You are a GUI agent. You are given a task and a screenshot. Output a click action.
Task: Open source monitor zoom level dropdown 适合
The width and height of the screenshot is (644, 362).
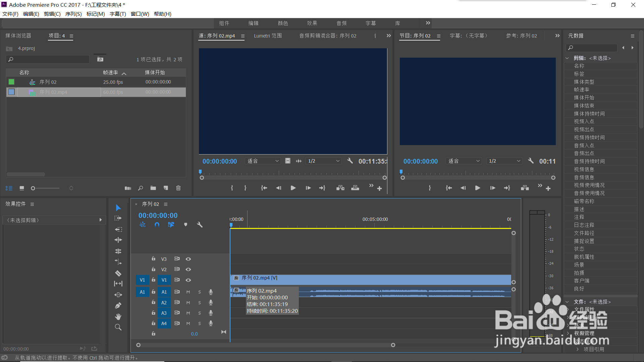click(x=263, y=161)
